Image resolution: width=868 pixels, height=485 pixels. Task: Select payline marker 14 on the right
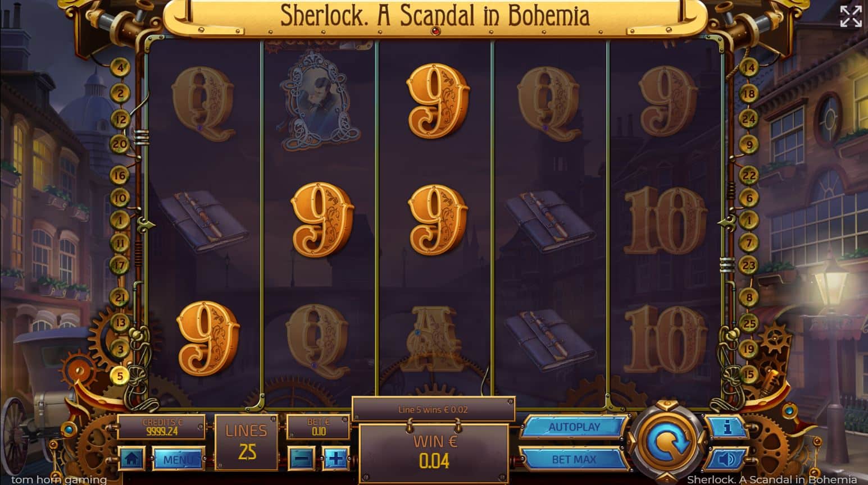pos(749,67)
